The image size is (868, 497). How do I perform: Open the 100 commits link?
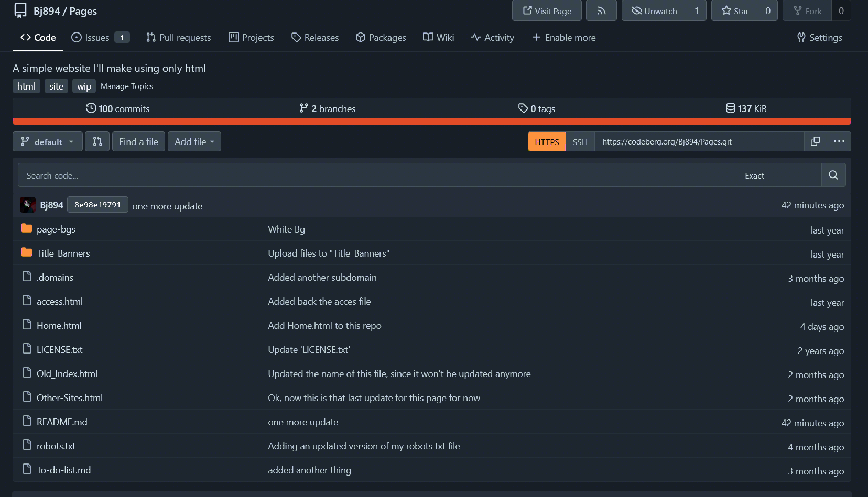pos(118,108)
